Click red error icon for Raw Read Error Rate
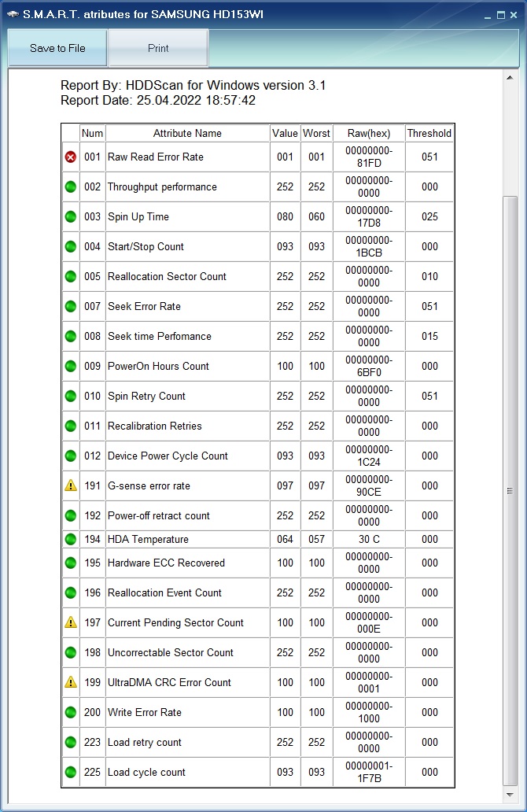The height and width of the screenshot is (812, 527). (x=71, y=157)
